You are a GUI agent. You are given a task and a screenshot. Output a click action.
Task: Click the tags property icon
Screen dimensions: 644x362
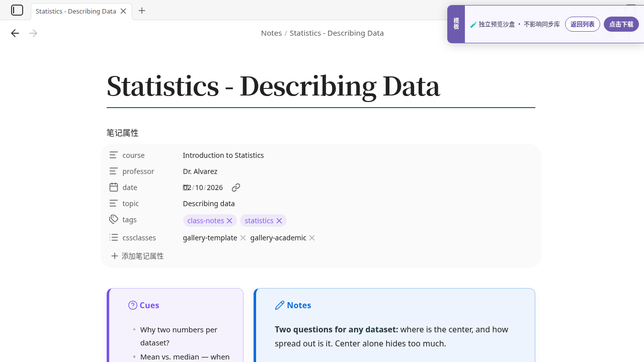114,219
